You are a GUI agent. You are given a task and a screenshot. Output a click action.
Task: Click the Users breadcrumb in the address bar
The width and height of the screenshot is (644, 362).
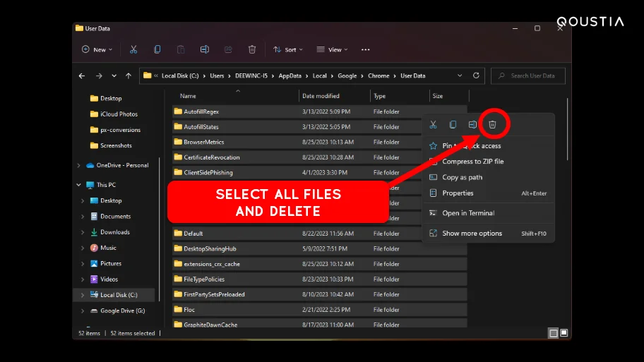pyautogui.click(x=217, y=76)
